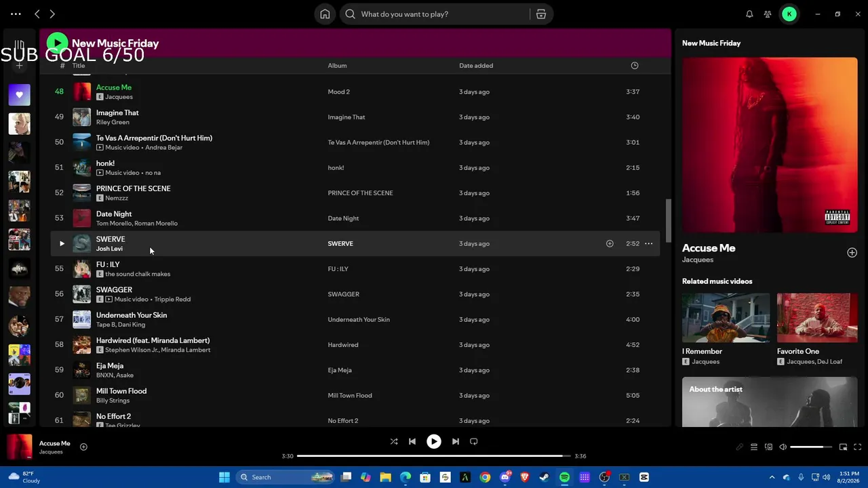This screenshot has height=488, width=868.
Task: Sort by the Album column header
Action: [x=337, y=66]
